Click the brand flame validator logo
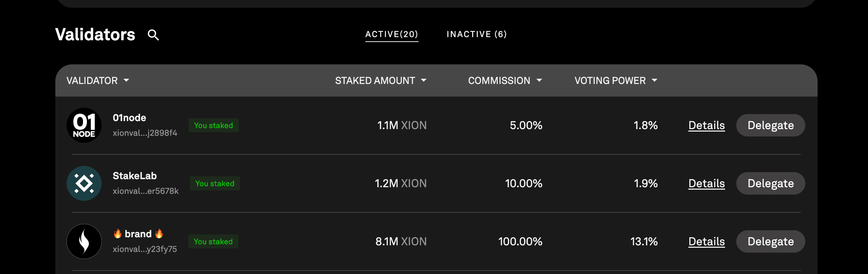 point(84,241)
